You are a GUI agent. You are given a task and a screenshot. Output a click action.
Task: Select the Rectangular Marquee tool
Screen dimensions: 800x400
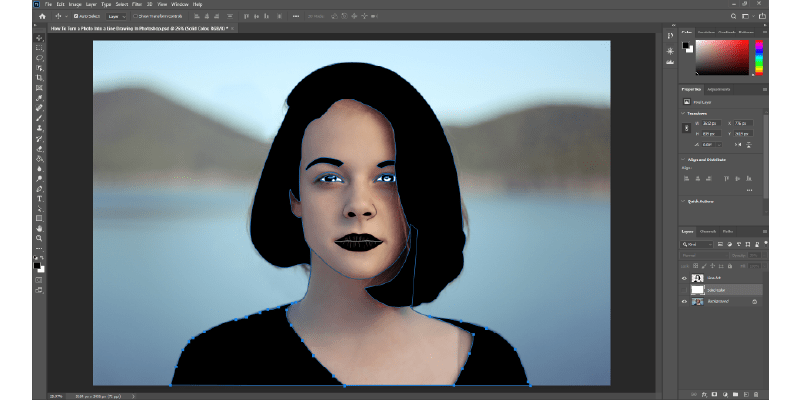pyautogui.click(x=39, y=48)
